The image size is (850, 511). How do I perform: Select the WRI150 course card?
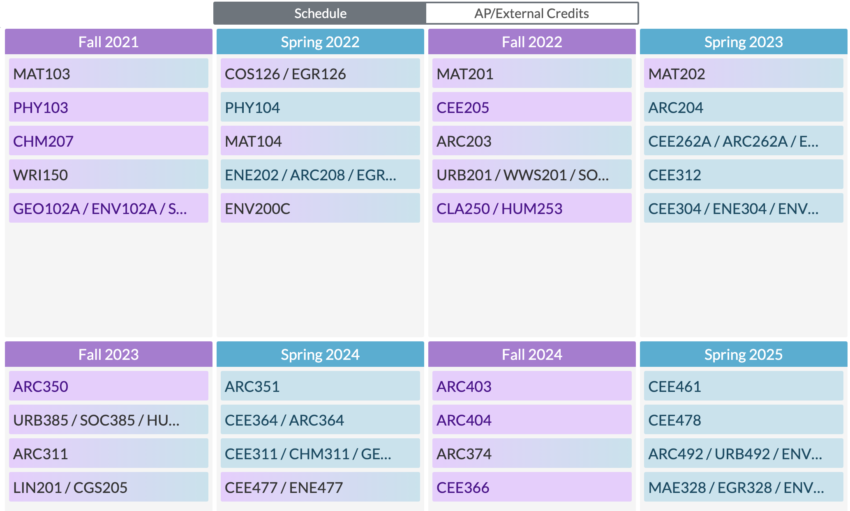109,175
